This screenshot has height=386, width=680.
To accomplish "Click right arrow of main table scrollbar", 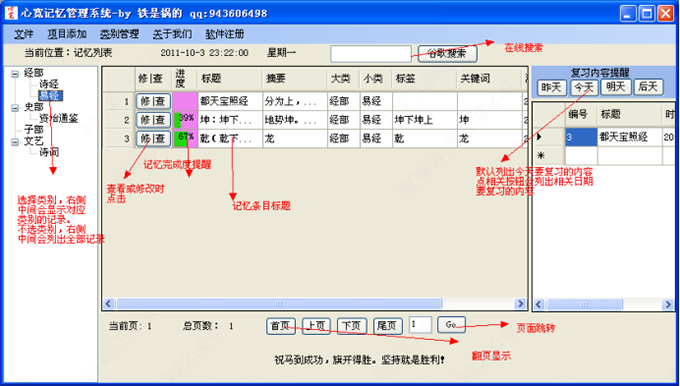I will 520,304.
